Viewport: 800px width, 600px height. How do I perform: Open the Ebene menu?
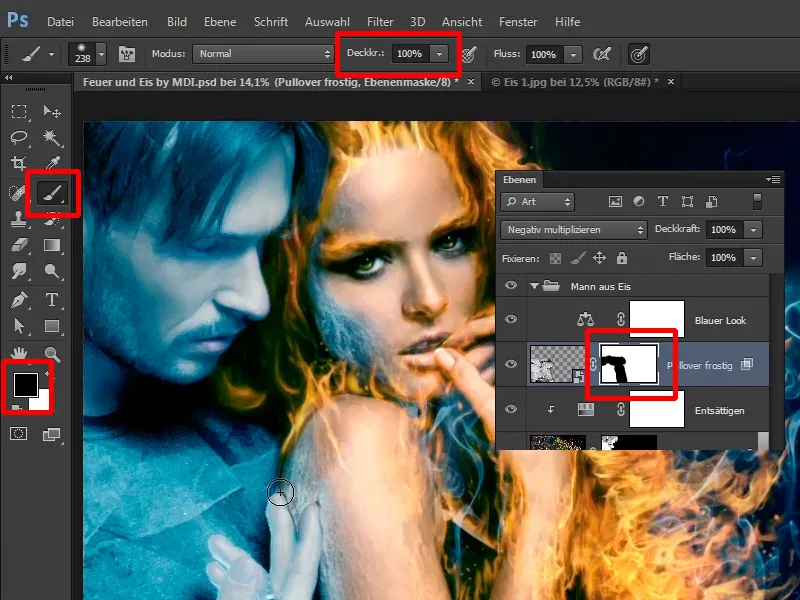point(220,22)
